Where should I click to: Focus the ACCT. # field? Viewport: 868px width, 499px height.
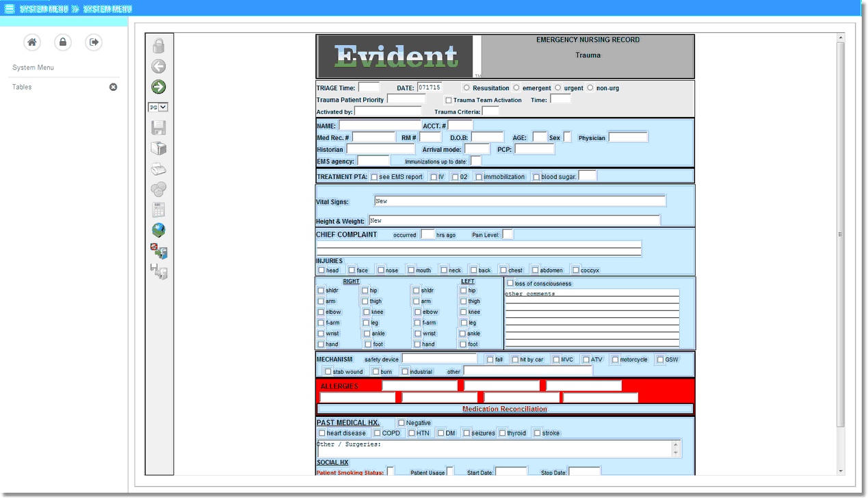coord(460,126)
